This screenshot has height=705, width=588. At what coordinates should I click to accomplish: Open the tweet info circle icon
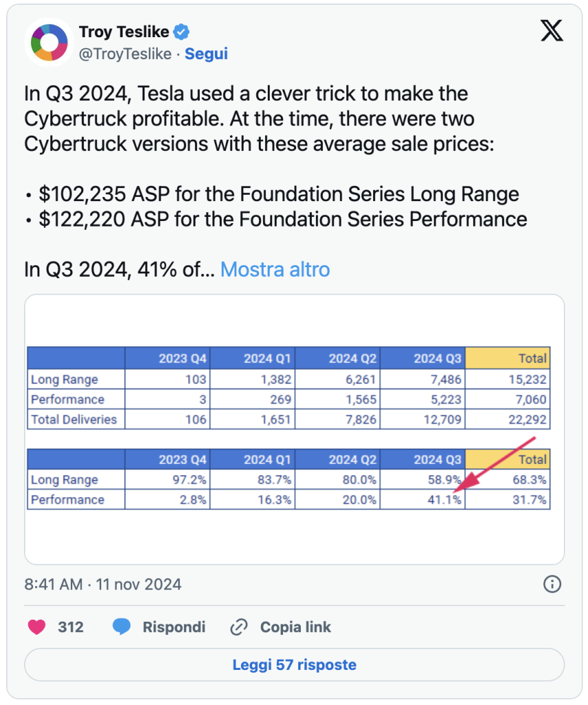(x=552, y=584)
